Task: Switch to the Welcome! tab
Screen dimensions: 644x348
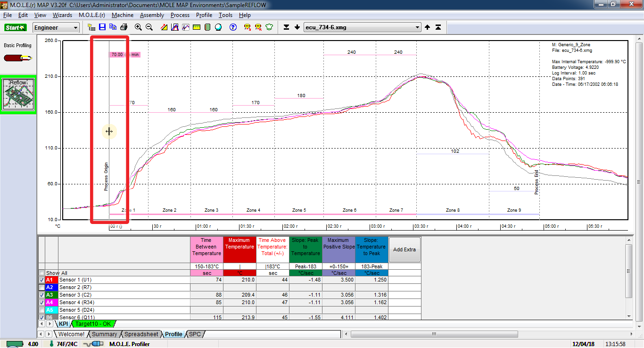Action: pyautogui.click(x=71, y=334)
